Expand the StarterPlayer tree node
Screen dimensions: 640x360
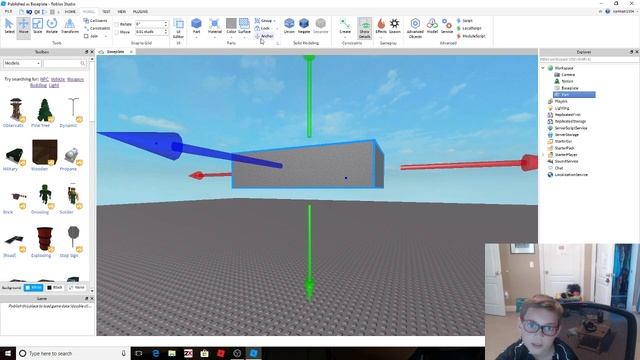click(x=543, y=155)
